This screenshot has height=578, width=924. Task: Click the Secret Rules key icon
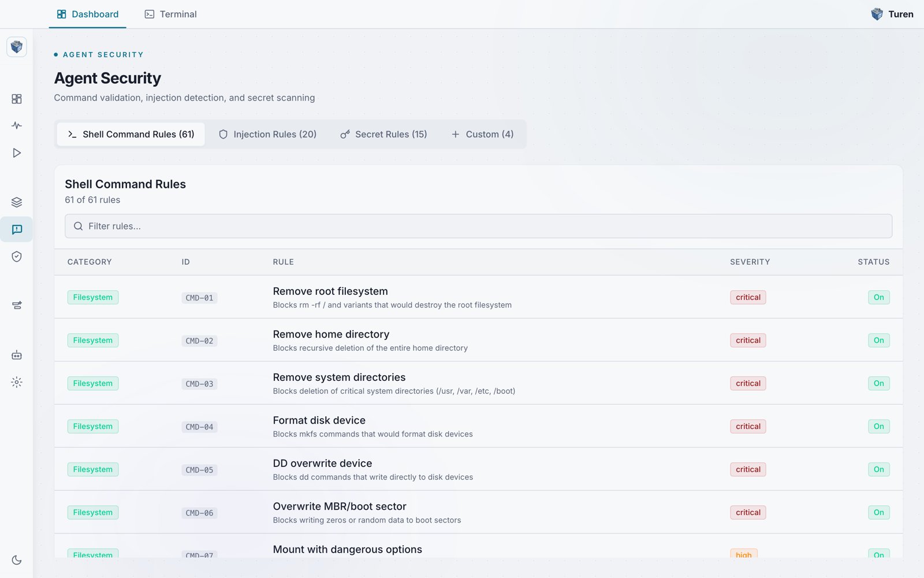pos(345,134)
